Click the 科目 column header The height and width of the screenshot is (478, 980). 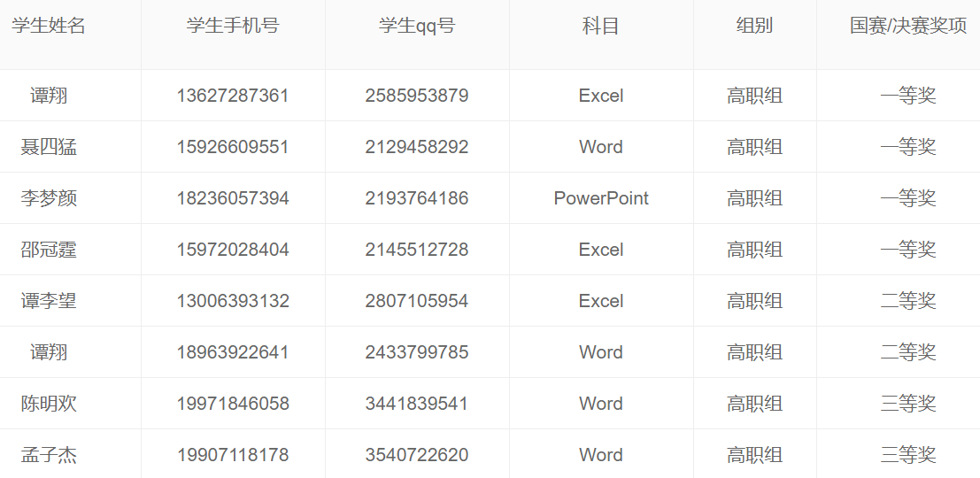pos(600,26)
